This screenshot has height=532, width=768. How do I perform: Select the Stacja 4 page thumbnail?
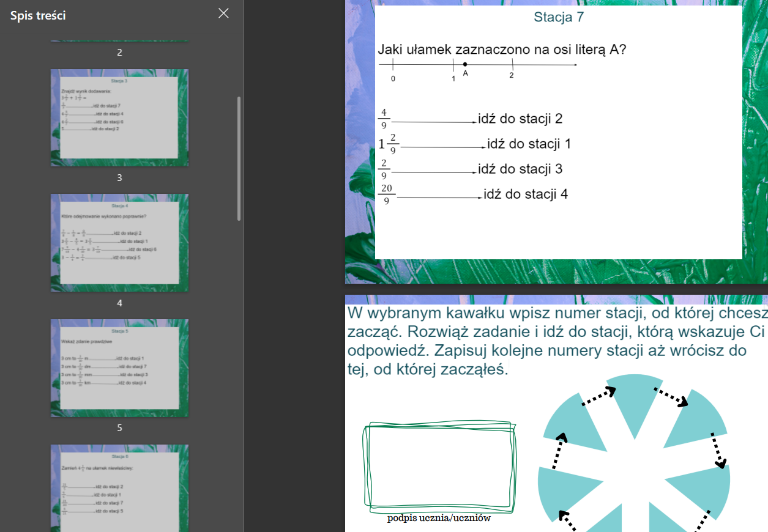[119, 242]
